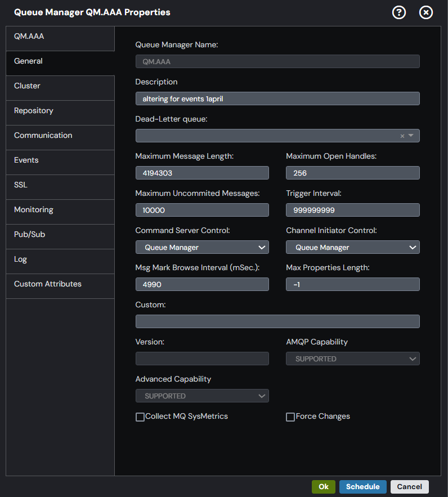Select the SSL tab
This screenshot has height=497, width=448.
60,187
